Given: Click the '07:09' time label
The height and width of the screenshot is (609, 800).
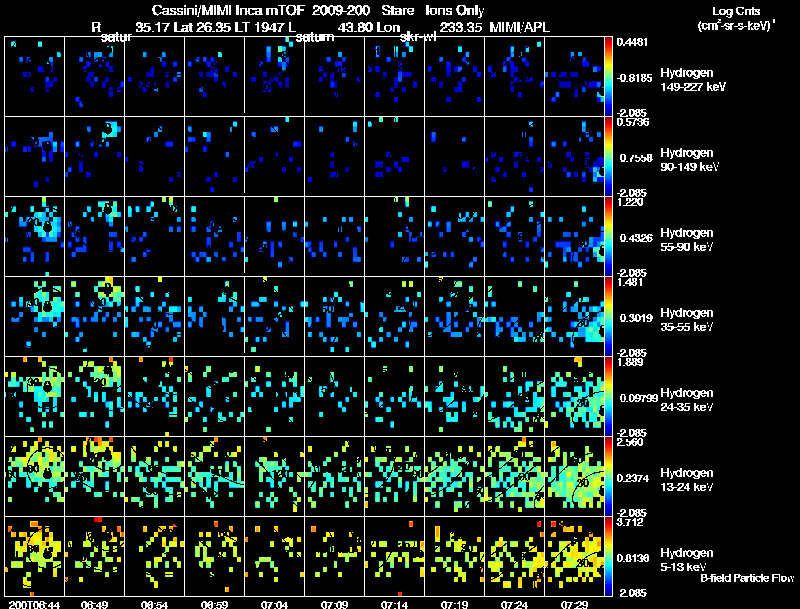Looking at the screenshot, I should pyautogui.click(x=334, y=605).
